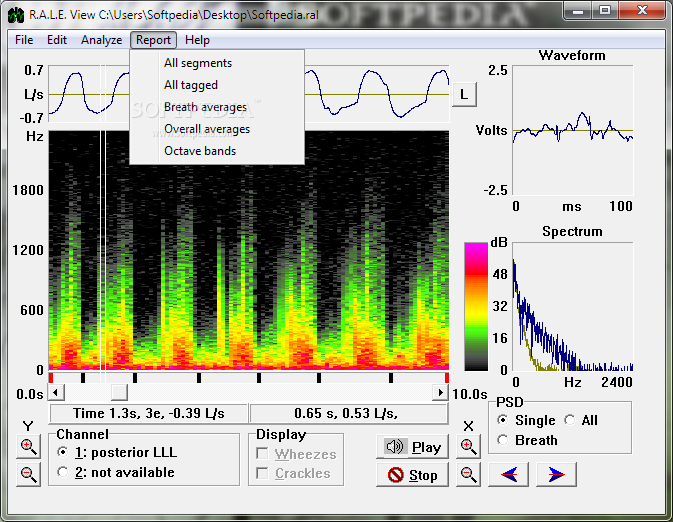Click the '0.65 s, 0.53 L/s,' status field
Image resolution: width=673 pixels, height=522 pixels.
(x=349, y=413)
